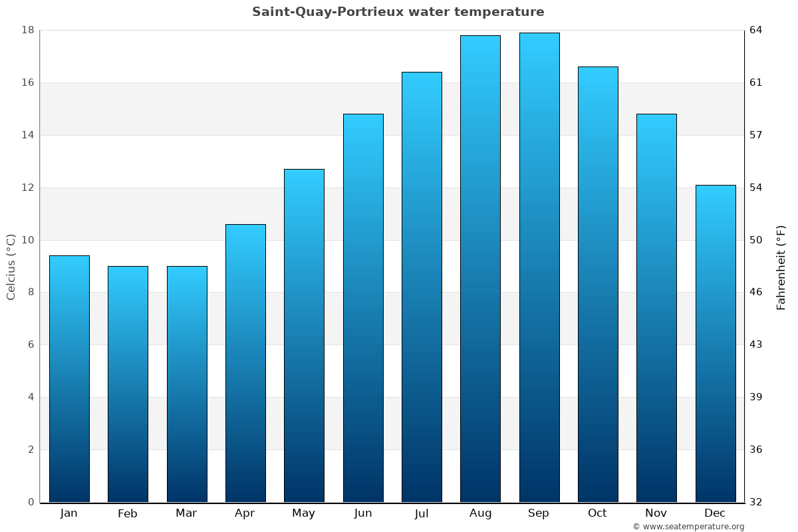This screenshot has height=532, width=798.
Task: Click the 10 tick on the Celsius axis
Action: point(28,240)
